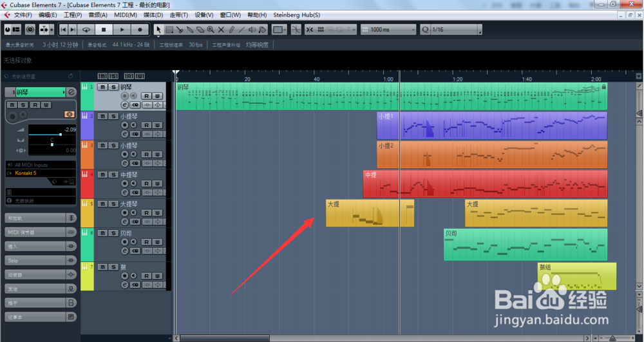Click the Play transport button
Image resolution: width=644 pixels, height=342 pixels.
pos(122,30)
